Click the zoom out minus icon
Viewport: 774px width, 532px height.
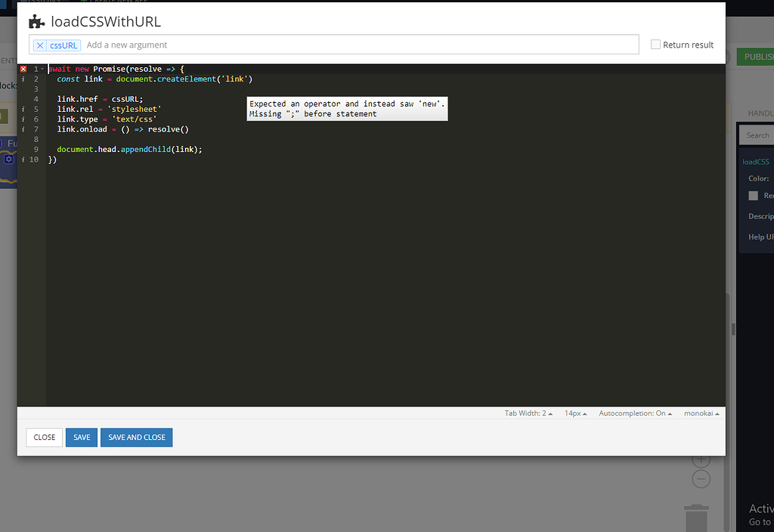click(701, 478)
